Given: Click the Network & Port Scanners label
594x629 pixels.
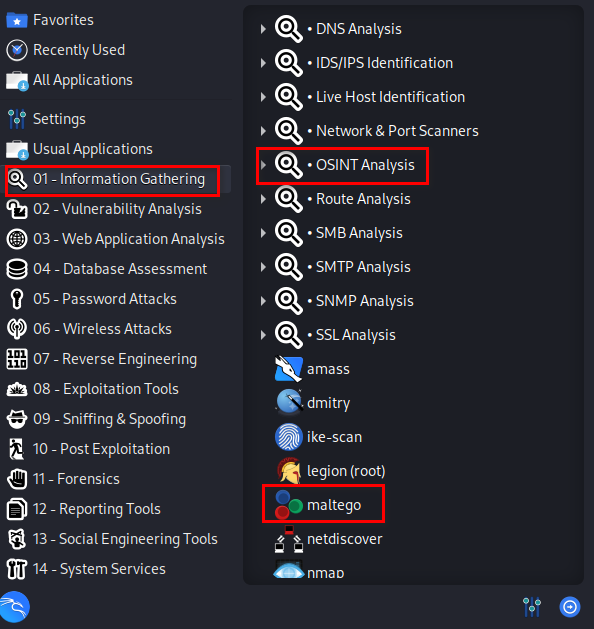Looking at the screenshot, I should pyautogui.click(x=397, y=131).
